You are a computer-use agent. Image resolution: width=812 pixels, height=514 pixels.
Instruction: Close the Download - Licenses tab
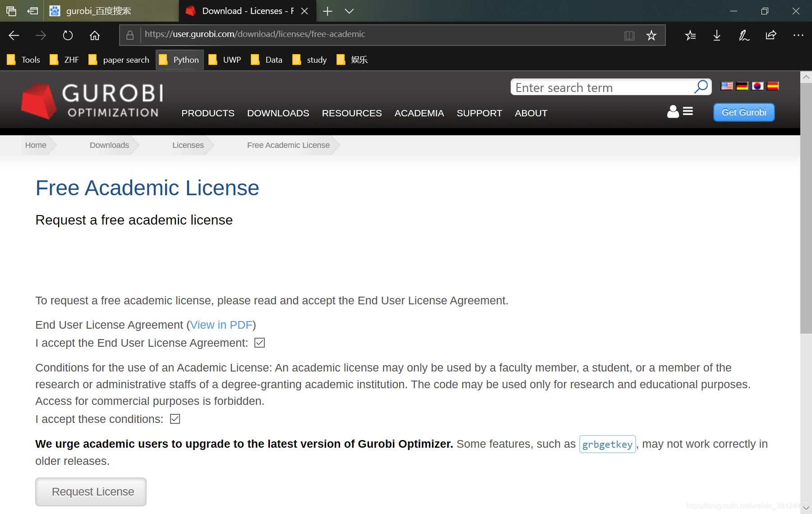[304, 11]
